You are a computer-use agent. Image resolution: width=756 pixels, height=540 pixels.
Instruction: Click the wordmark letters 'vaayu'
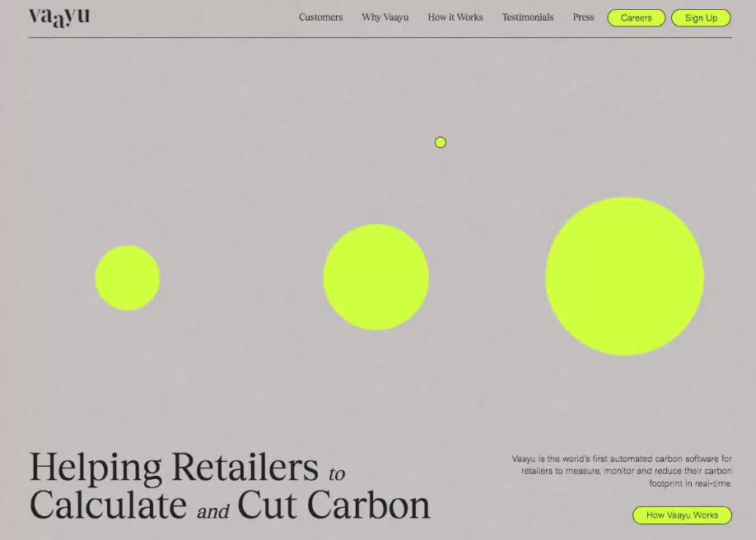click(58, 16)
